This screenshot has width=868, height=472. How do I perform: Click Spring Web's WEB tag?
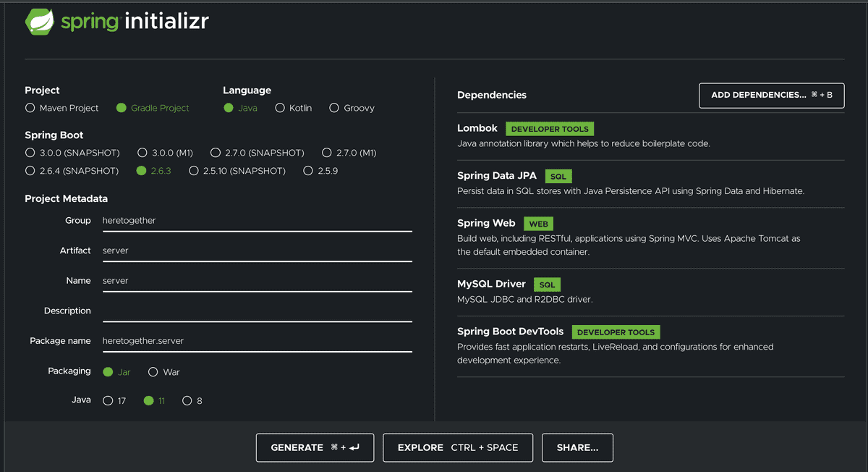coord(538,224)
